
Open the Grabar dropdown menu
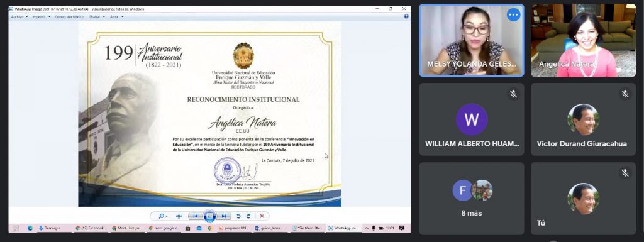pos(97,17)
